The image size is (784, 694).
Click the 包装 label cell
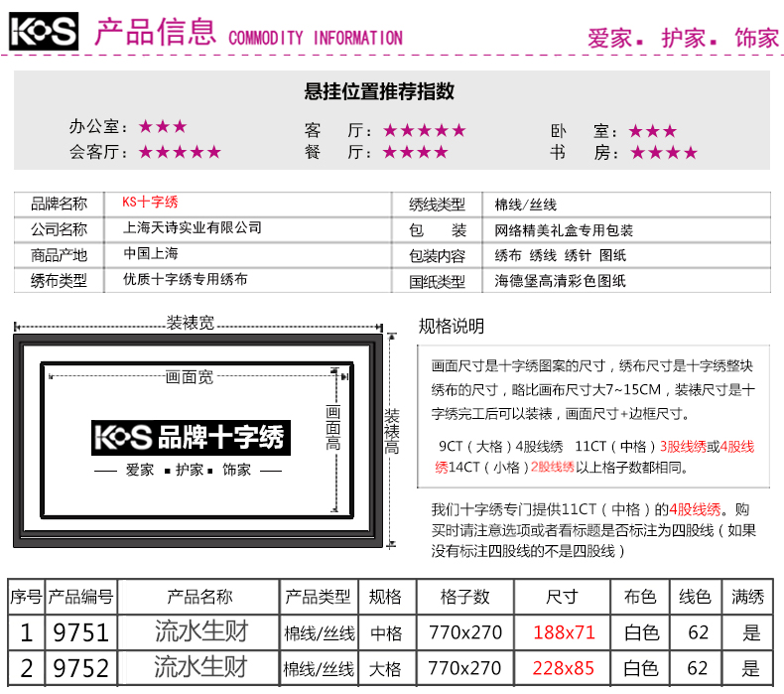(x=437, y=229)
